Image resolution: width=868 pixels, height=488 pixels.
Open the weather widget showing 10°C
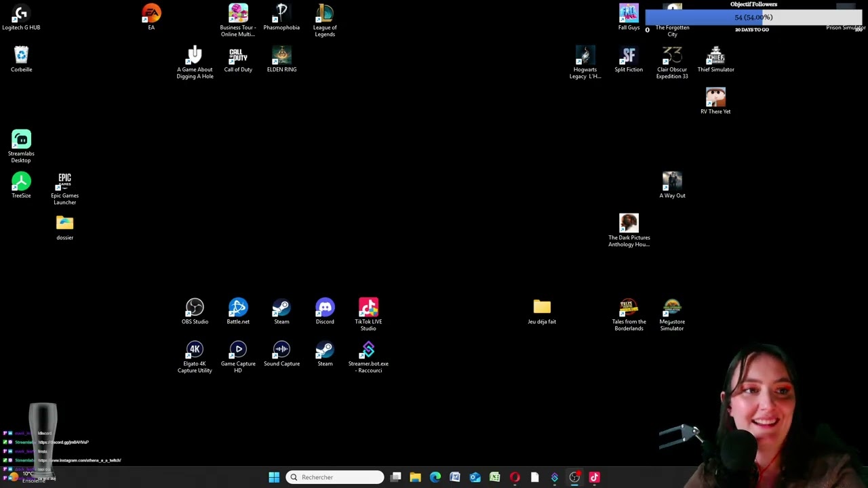(x=27, y=476)
